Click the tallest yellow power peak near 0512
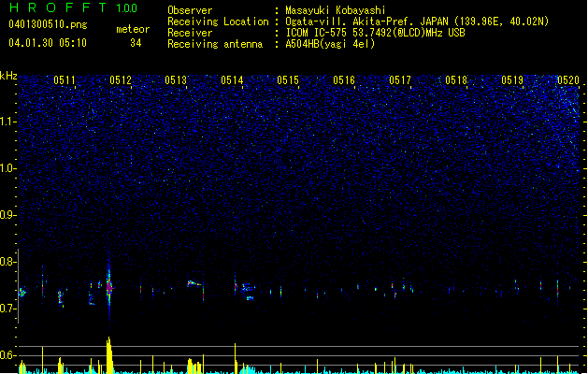Image resolution: width=588 pixels, height=374 pixels. [x=109, y=354]
